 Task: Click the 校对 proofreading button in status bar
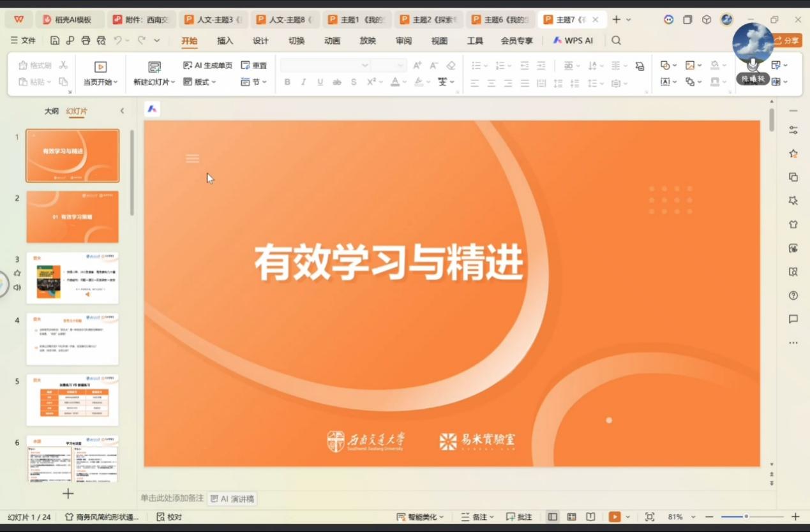pos(169,517)
